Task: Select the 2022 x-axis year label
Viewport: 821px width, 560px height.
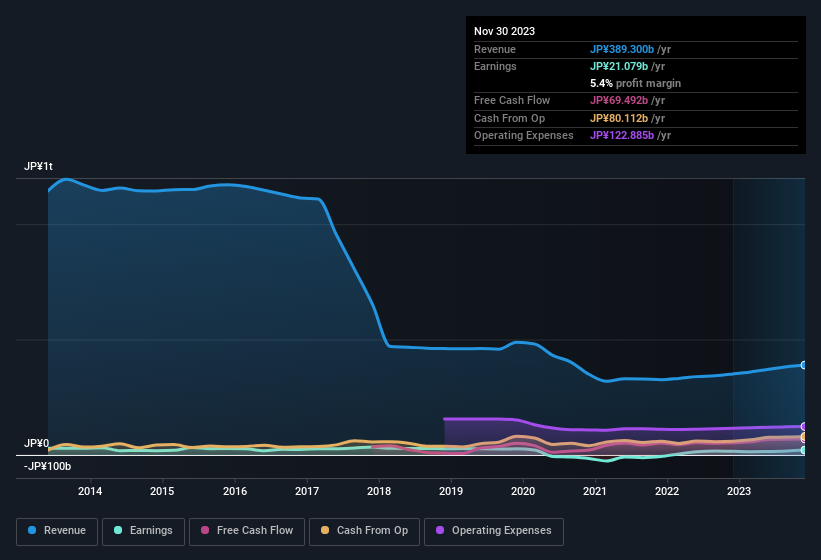Action: coord(667,491)
